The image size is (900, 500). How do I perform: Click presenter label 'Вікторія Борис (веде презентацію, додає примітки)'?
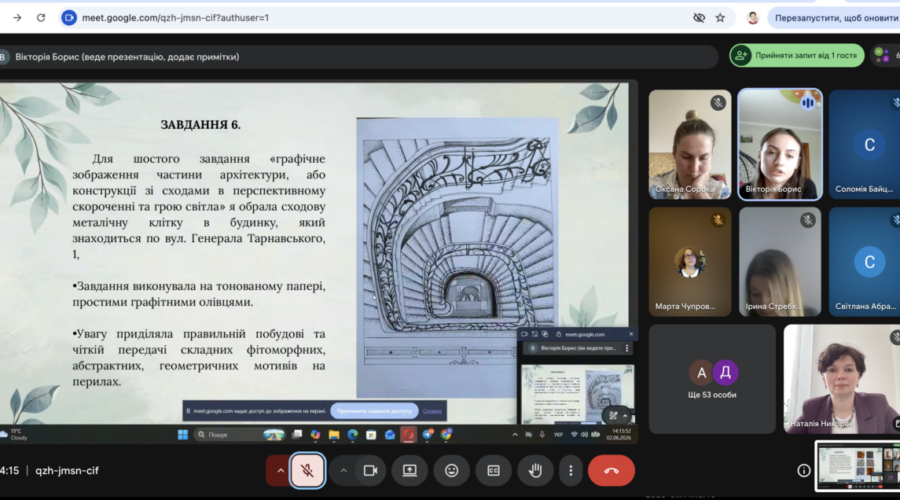[127, 57]
